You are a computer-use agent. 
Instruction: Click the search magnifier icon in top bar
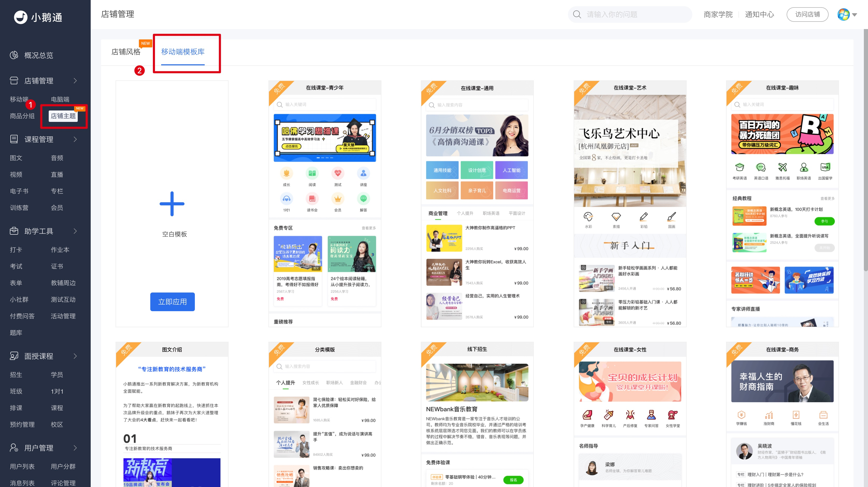click(577, 15)
